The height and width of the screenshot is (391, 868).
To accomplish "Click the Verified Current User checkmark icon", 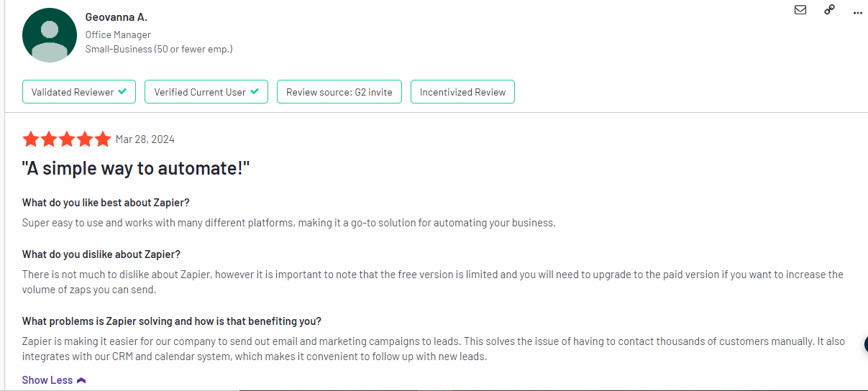I will (255, 91).
